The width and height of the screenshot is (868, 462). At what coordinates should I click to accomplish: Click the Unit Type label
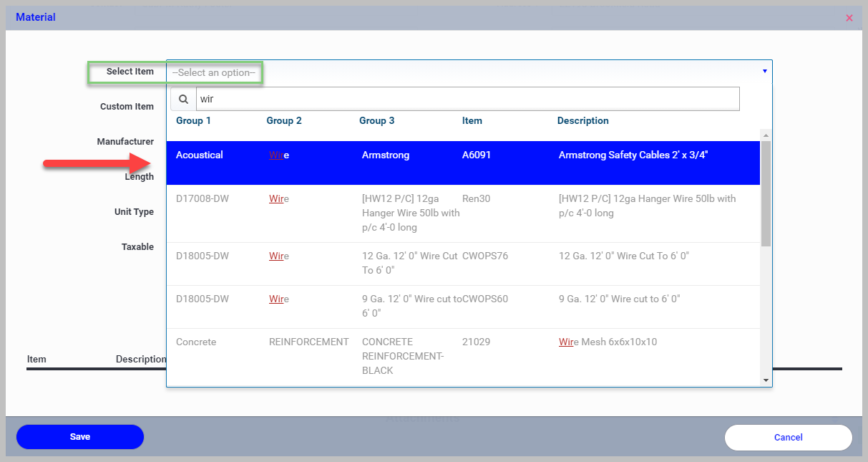tap(134, 211)
